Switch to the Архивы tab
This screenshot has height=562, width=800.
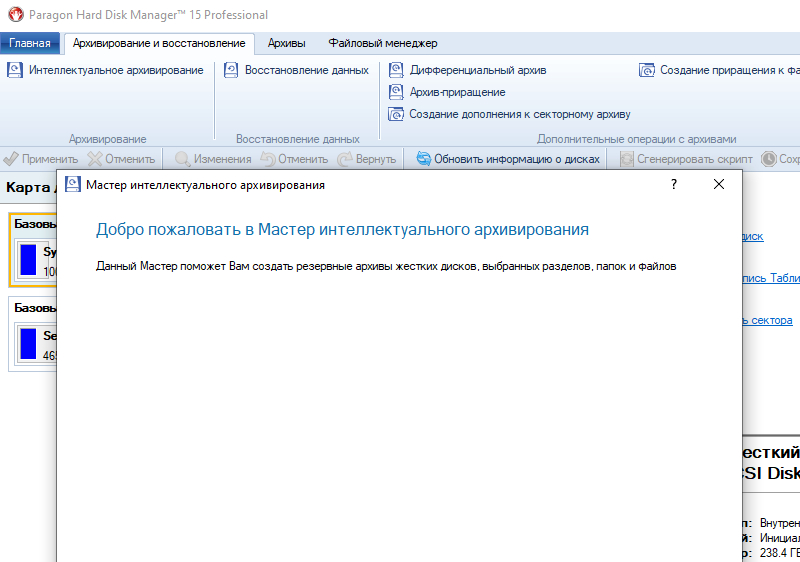point(286,43)
